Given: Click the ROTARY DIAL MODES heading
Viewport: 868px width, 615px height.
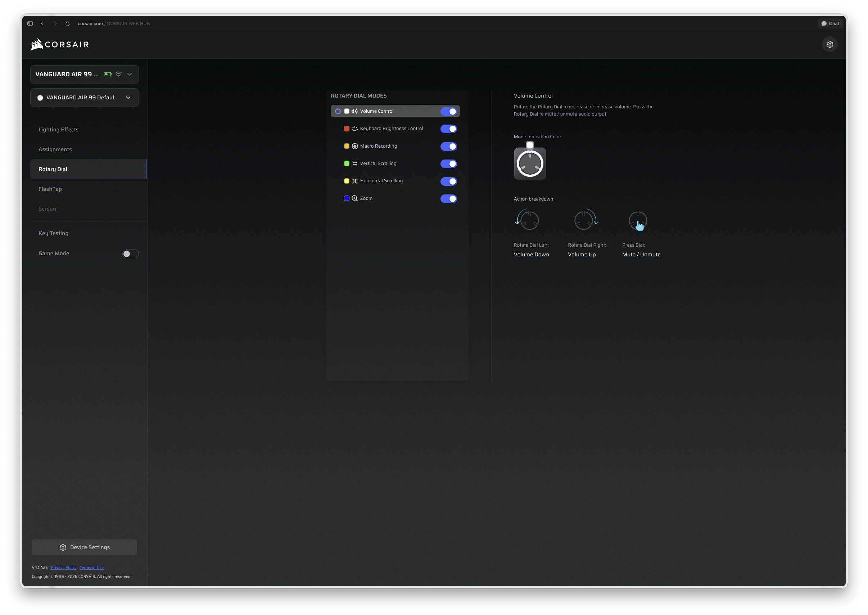Looking at the screenshot, I should pyautogui.click(x=359, y=96).
